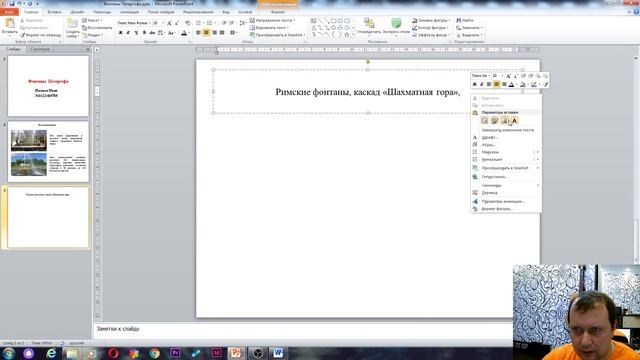Toggle Underline in the ribbon Font group
Image resolution: width=640 pixels, height=360 pixels.
click(136, 33)
